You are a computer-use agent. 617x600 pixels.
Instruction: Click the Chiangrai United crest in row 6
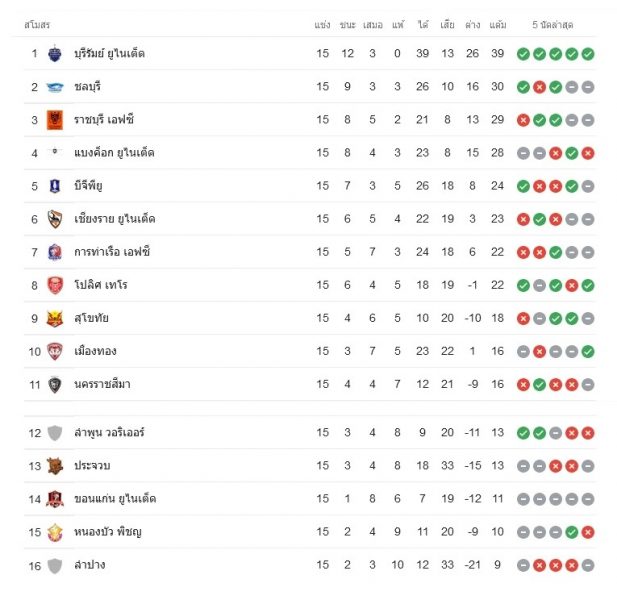55,219
